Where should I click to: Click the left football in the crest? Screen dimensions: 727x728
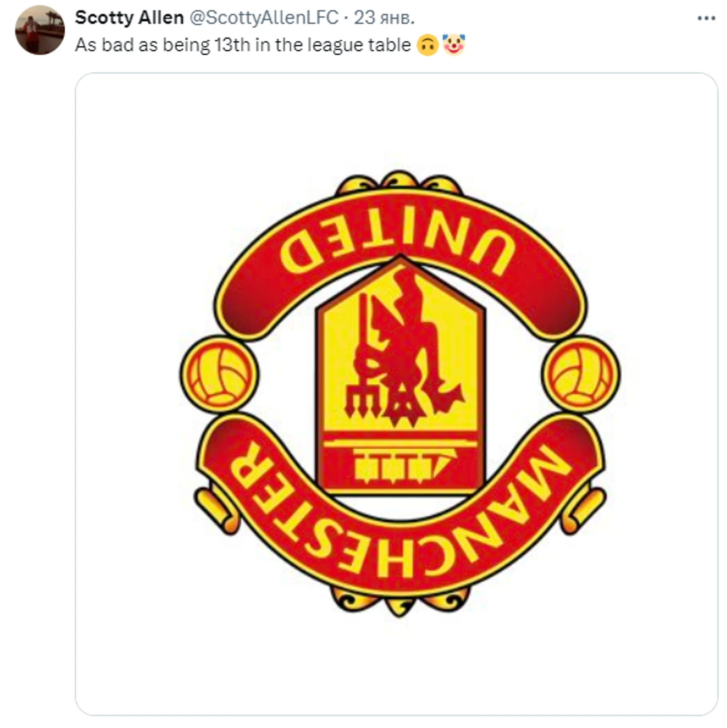219,374
